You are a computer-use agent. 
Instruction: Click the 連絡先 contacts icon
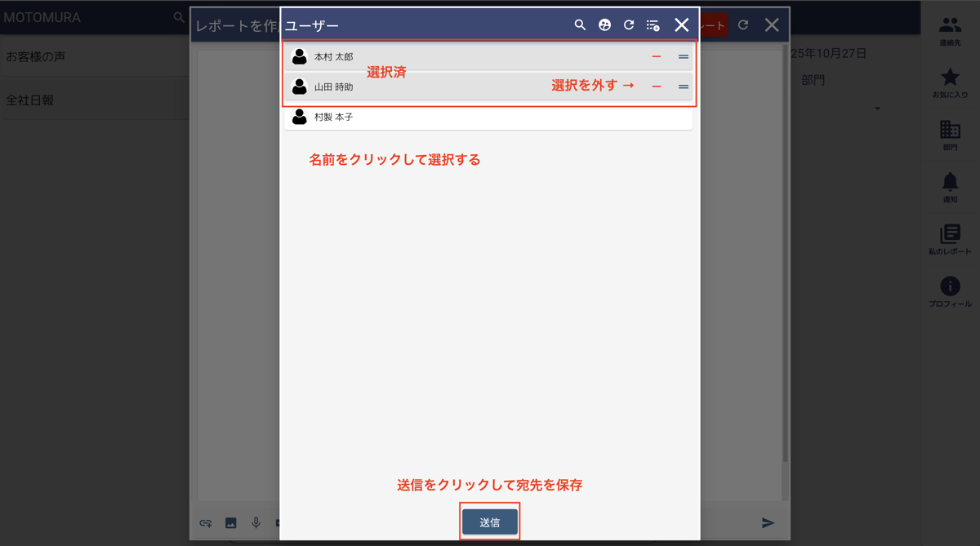coord(950,29)
